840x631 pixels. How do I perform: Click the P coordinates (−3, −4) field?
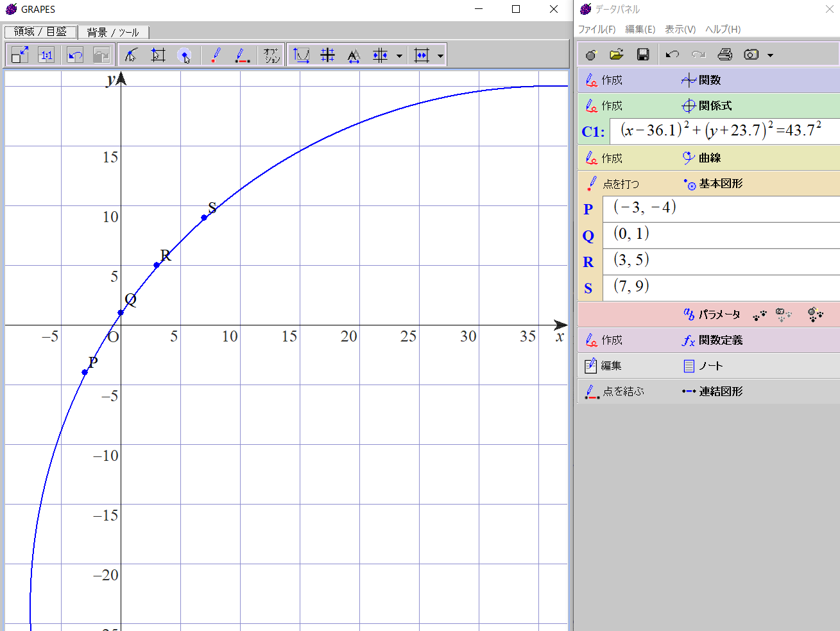pos(721,209)
